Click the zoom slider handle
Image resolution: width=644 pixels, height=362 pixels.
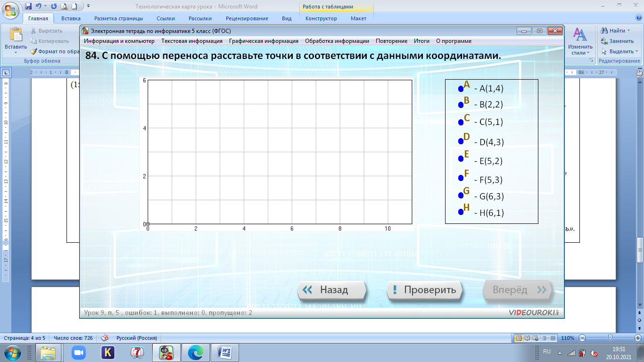pos(611,337)
